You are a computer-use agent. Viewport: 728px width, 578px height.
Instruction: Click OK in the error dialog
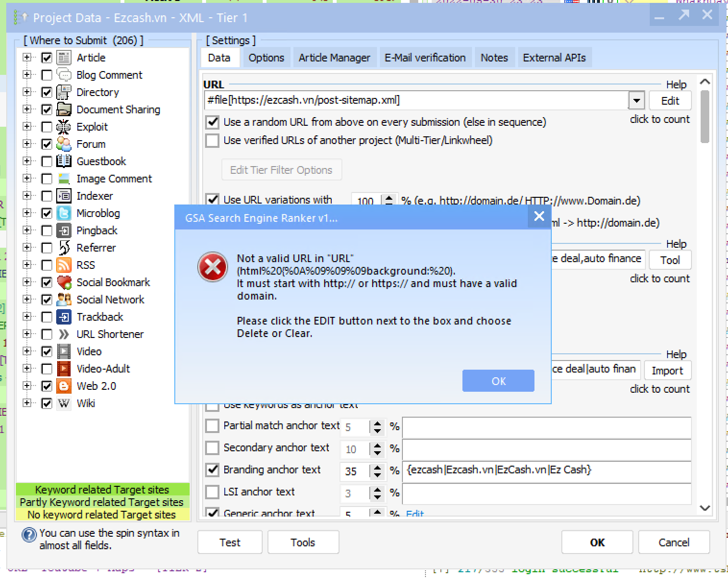[498, 381]
